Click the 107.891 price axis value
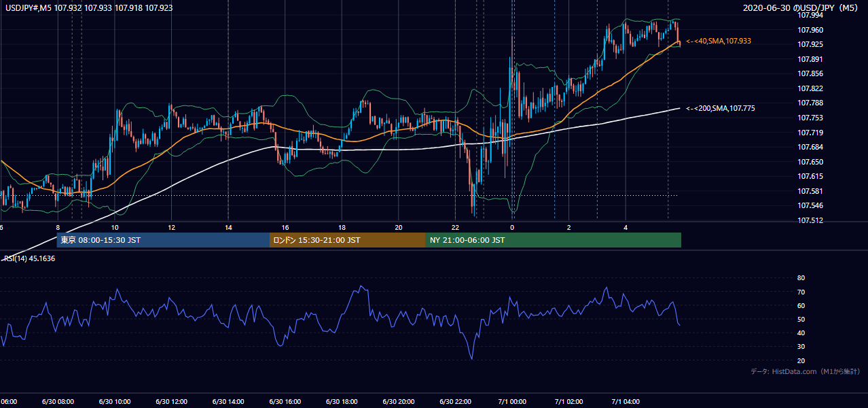Image resolution: width=868 pixels, height=408 pixels. 810,59
